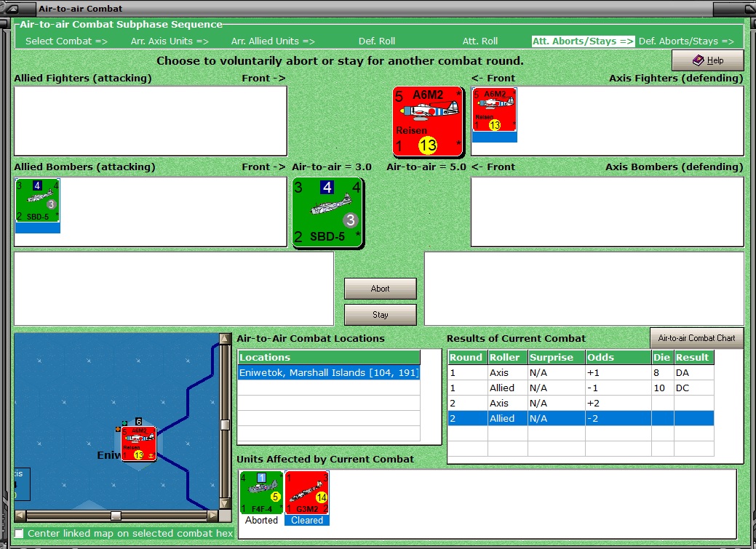Go to Att. Roll subphase
756x549 pixels.
click(x=480, y=41)
